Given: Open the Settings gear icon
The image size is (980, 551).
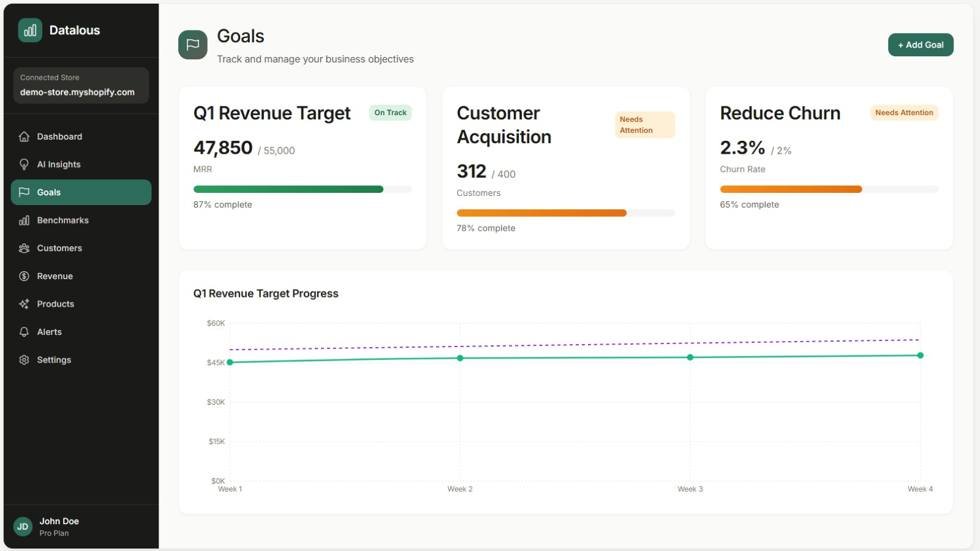Looking at the screenshot, I should click(x=24, y=359).
